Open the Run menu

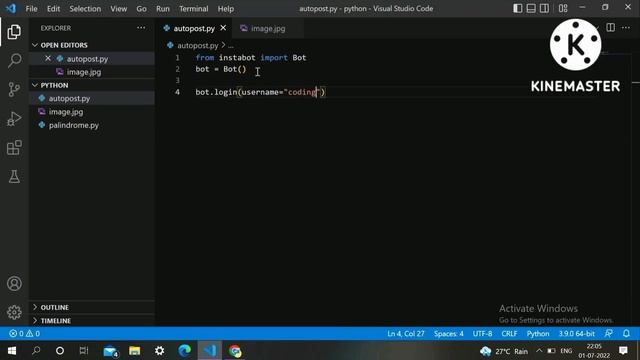coord(162,9)
